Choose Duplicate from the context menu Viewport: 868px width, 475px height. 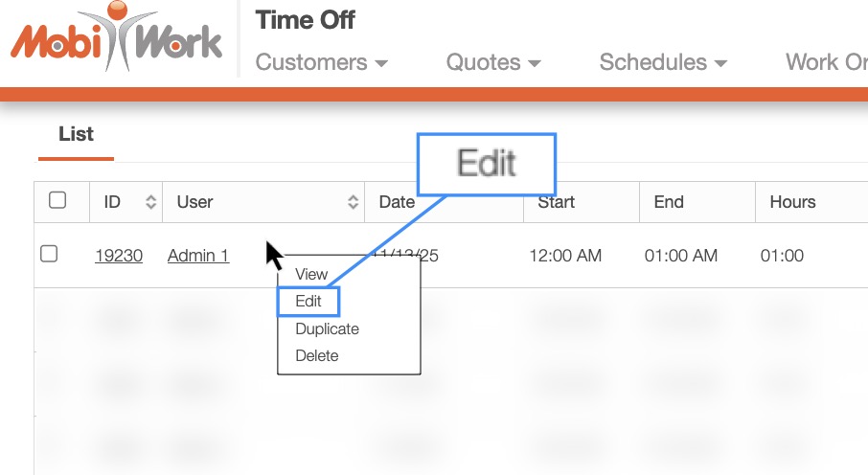pos(327,328)
